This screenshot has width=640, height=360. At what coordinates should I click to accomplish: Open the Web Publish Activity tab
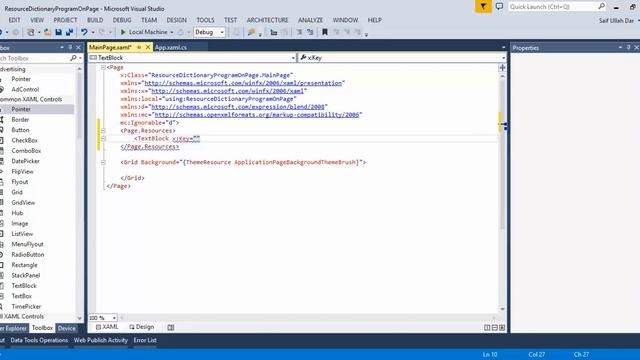(101, 340)
